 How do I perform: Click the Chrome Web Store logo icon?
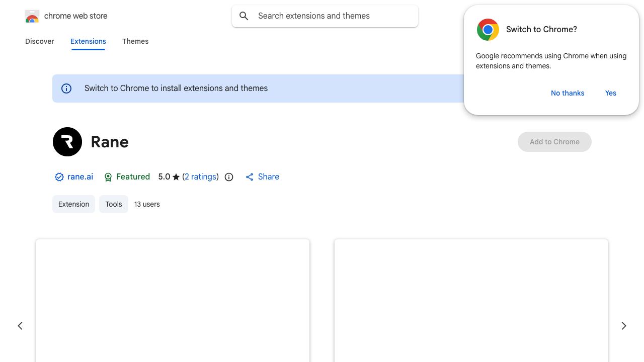point(32,16)
